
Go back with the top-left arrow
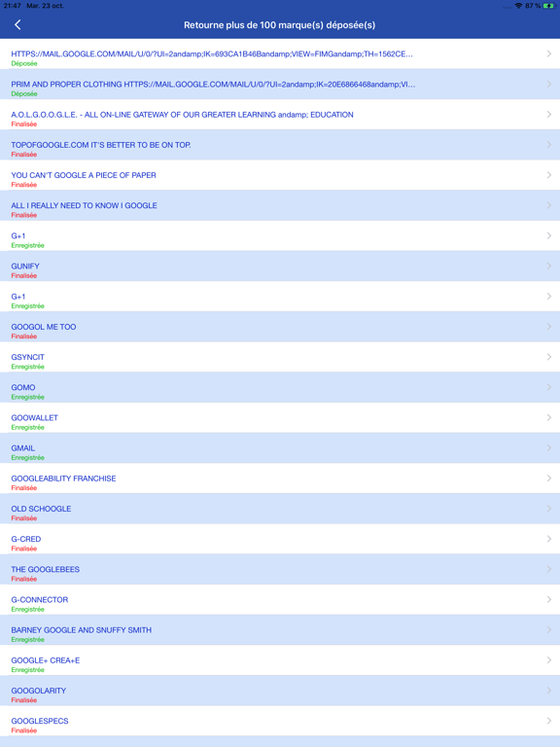[17, 24]
